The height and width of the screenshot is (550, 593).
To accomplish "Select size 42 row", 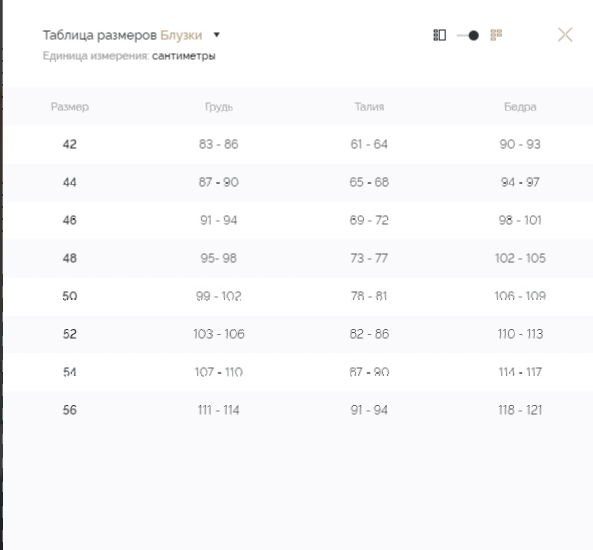I will (x=298, y=144).
